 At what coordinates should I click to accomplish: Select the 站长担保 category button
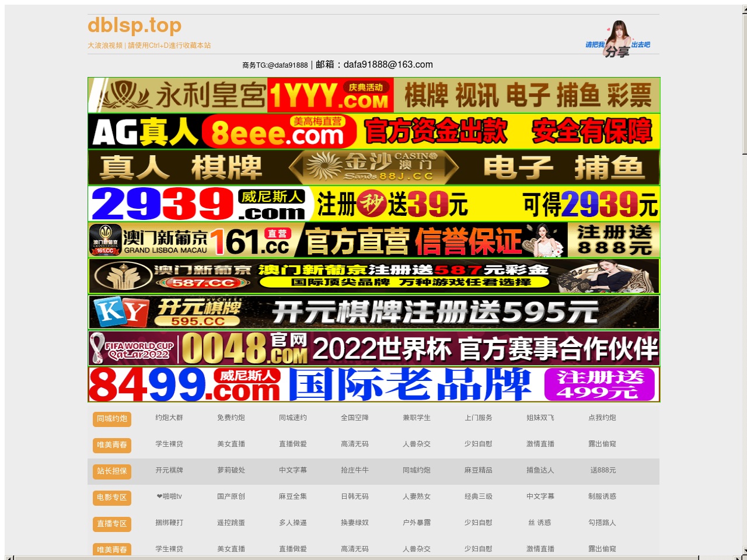tap(112, 471)
